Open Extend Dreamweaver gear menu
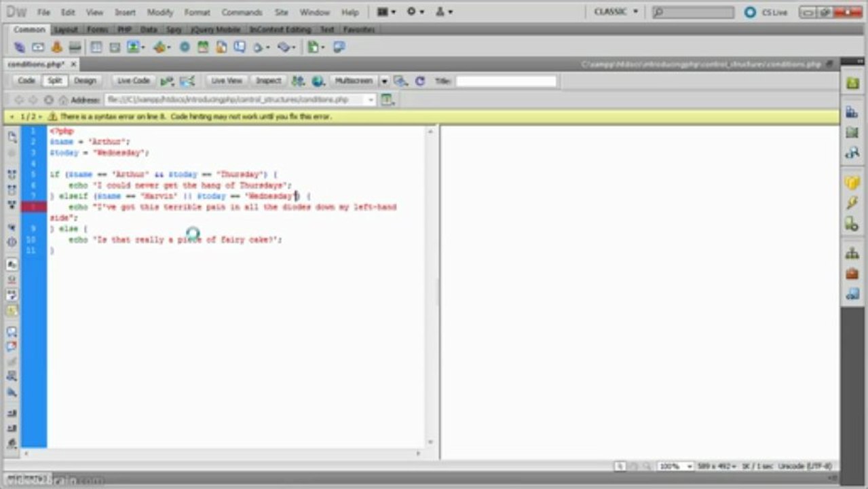Screen dimensions: 868x489 [x=415, y=12]
